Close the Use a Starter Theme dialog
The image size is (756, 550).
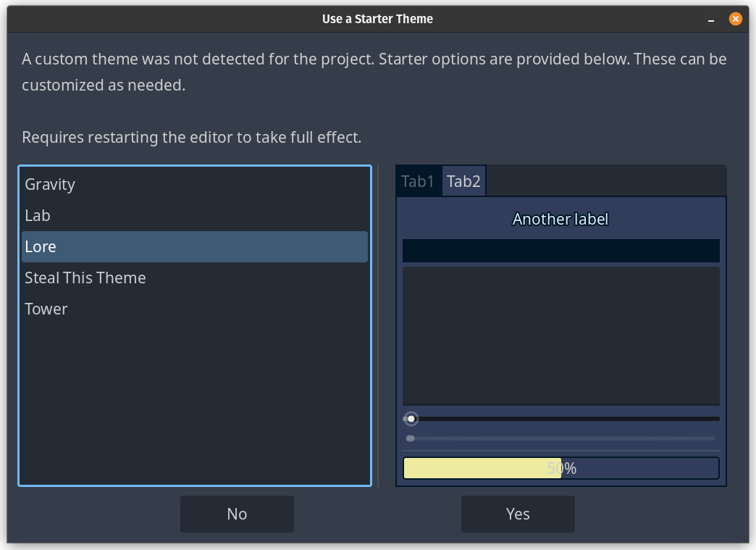[x=735, y=19]
